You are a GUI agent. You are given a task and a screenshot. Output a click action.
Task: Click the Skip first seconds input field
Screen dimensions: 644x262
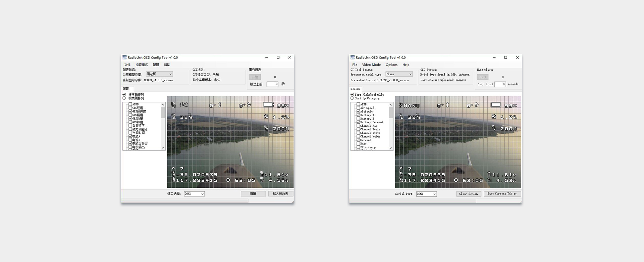(x=500, y=84)
